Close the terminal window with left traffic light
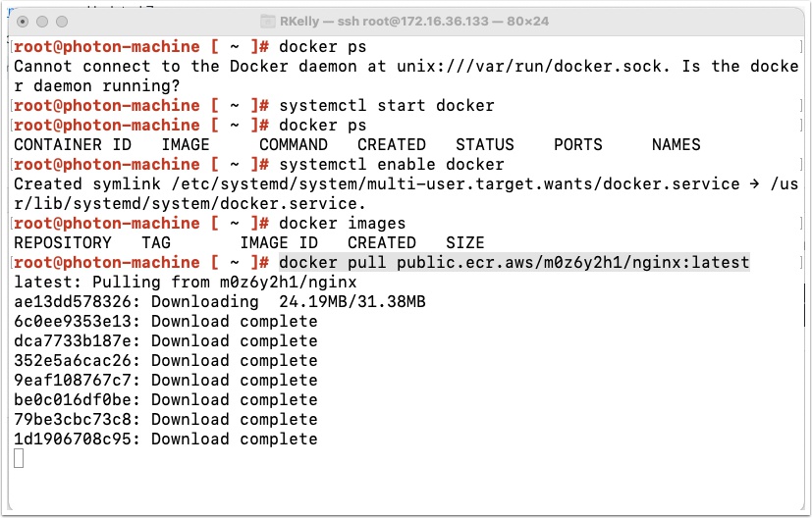Viewport: 812px width, 518px height. pos(23,22)
